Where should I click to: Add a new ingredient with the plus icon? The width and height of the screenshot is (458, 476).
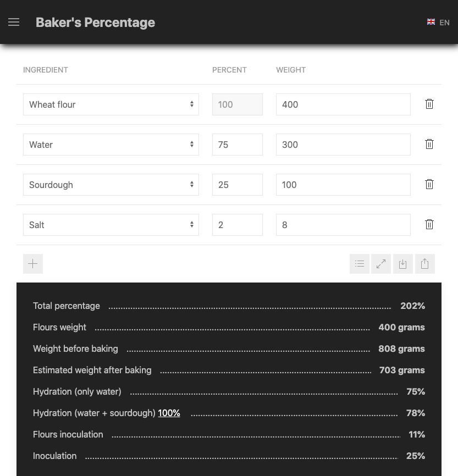point(33,264)
